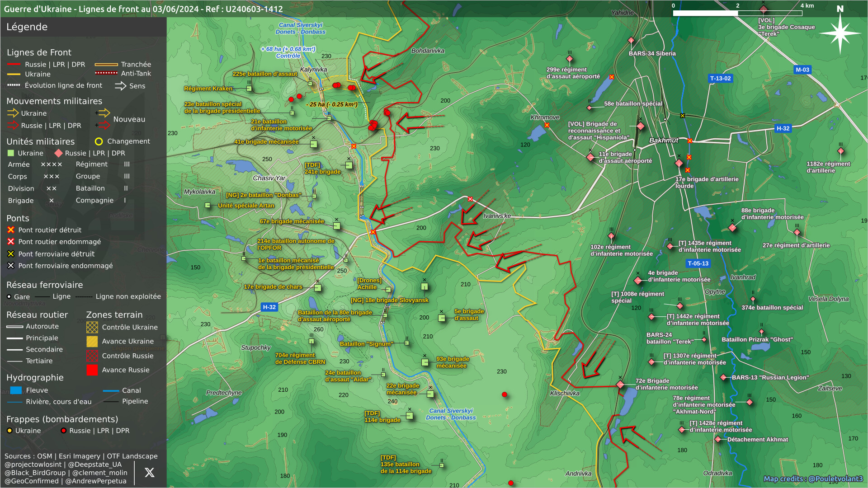Click the destroyed road bridge legend icon
This screenshot has height=488, width=868.
point(11,230)
